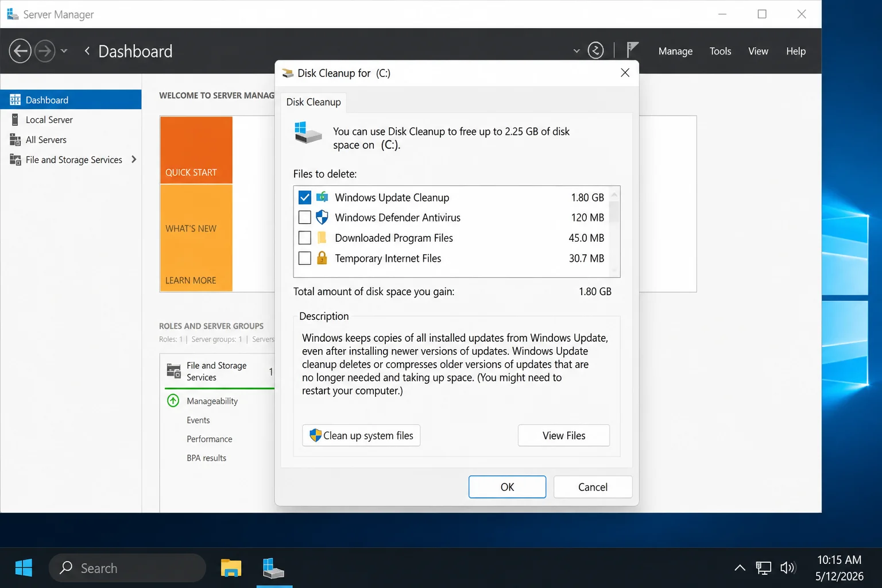
Task: Open the notifications flag icon
Action: 632,50
